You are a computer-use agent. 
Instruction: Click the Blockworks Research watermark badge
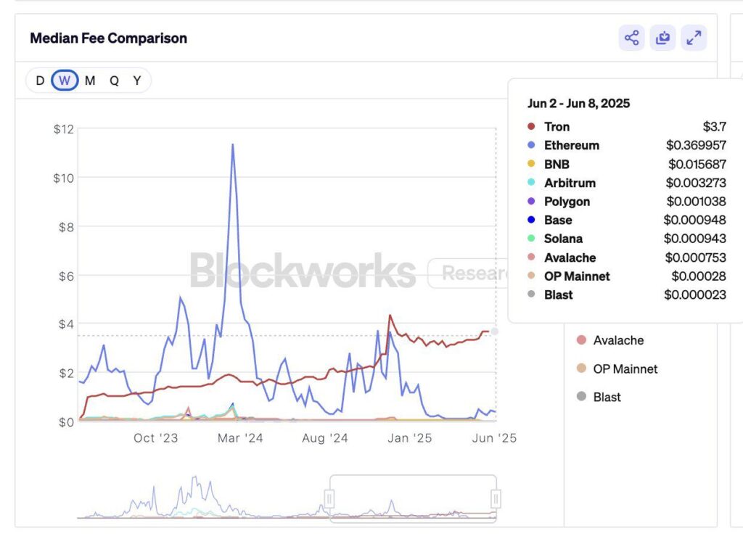coord(468,273)
